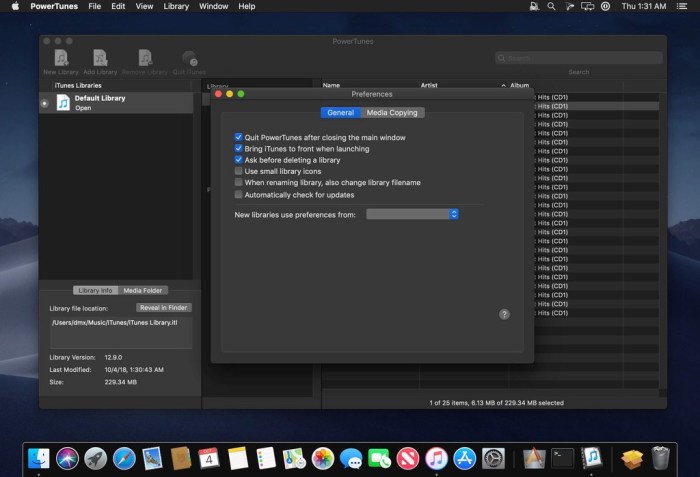Click the Quit iTunes toolbar icon
This screenshot has width=700, height=477.
(x=189, y=58)
